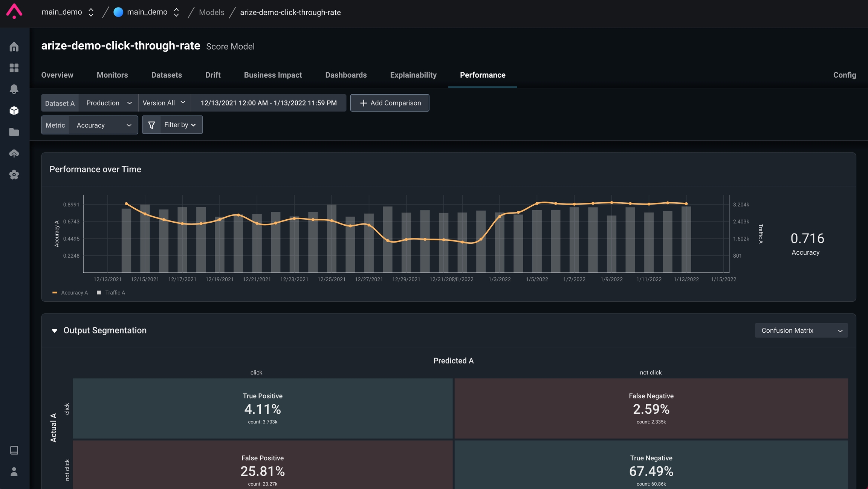Open the documentation book icon in sidebar

coord(14,450)
